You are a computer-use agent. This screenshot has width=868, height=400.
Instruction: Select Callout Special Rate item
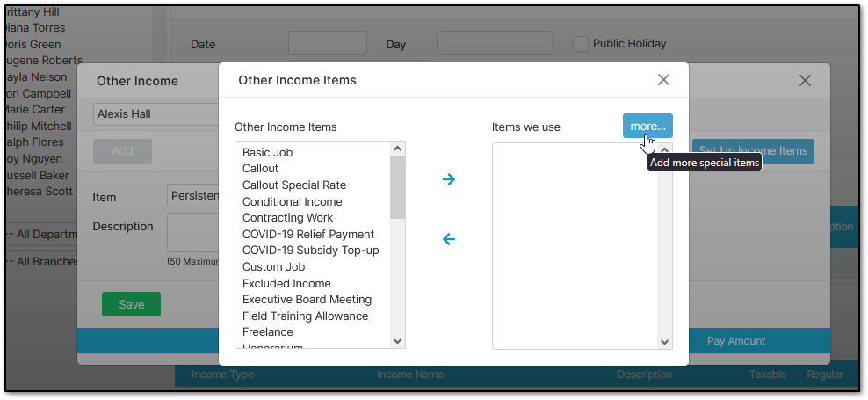click(294, 185)
